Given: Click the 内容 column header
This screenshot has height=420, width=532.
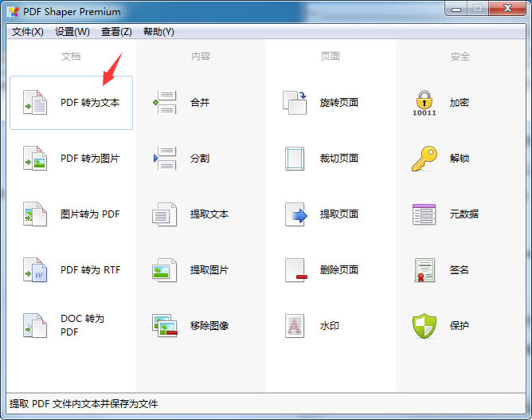Looking at the screenshot, I should point(201,57).
